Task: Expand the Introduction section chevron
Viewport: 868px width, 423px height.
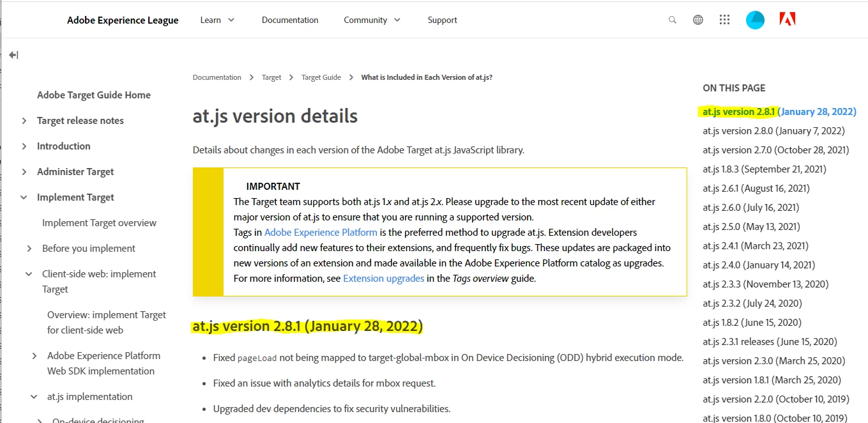Action: click(x=24, y=146)
